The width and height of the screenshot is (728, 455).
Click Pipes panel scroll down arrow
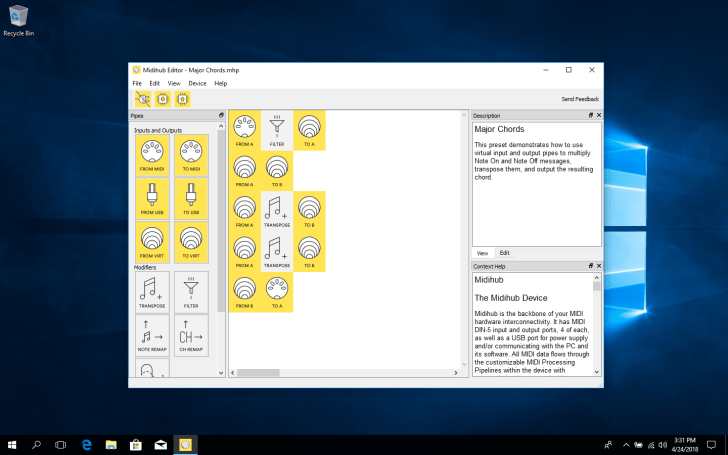221,372
